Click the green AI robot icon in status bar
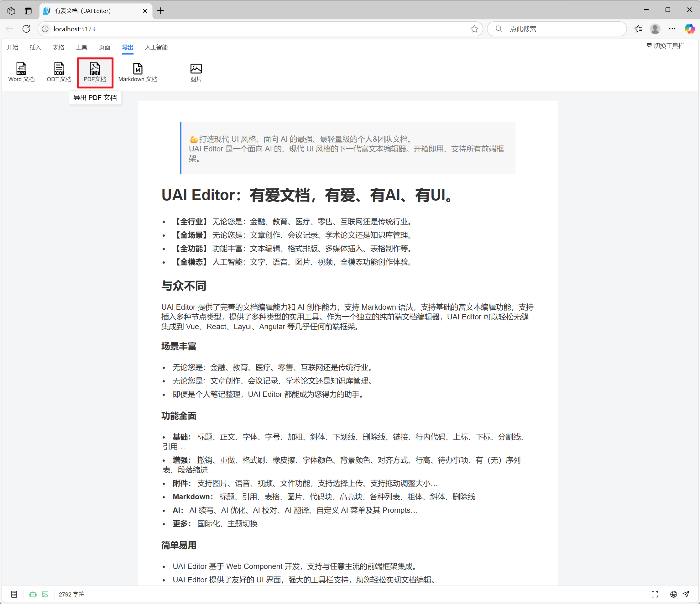This screenshot has width=700, height=604. (x=33, y=594)
